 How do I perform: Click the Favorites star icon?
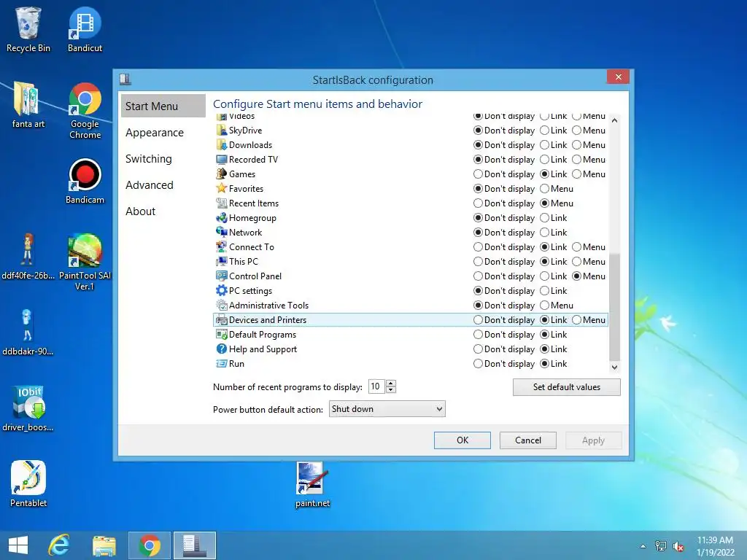pos(222,189)
